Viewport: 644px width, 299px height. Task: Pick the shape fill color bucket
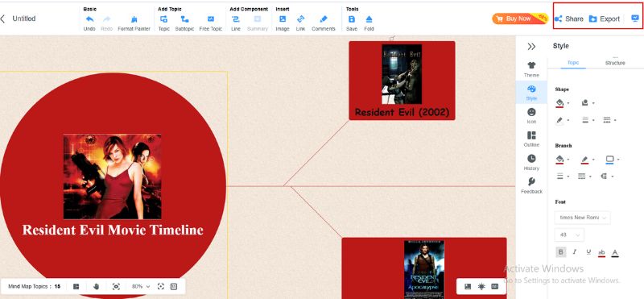(559, 103)
